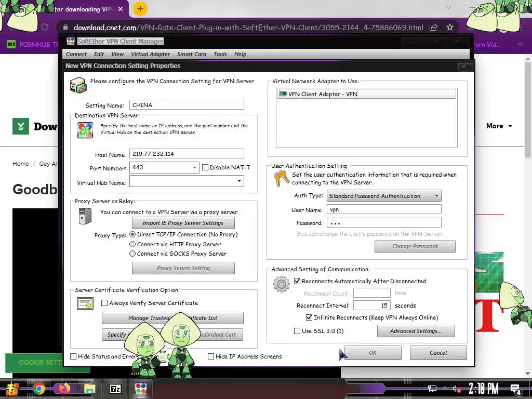Click Manage Trusted Certificate List button
Viewport: 532px width, 399px height.
click(x=172, y=318)
